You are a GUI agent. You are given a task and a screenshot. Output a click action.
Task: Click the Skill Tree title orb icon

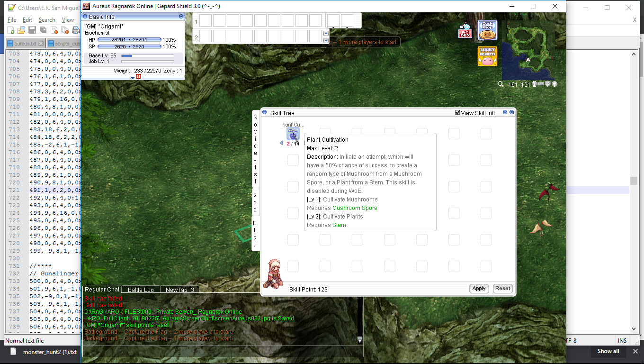point(265,113)
